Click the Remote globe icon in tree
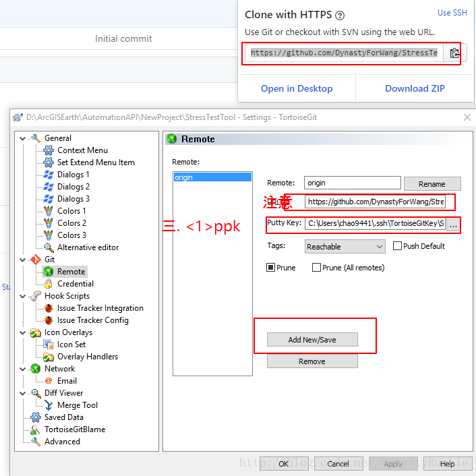476x476 pixels. click(49, 272)
